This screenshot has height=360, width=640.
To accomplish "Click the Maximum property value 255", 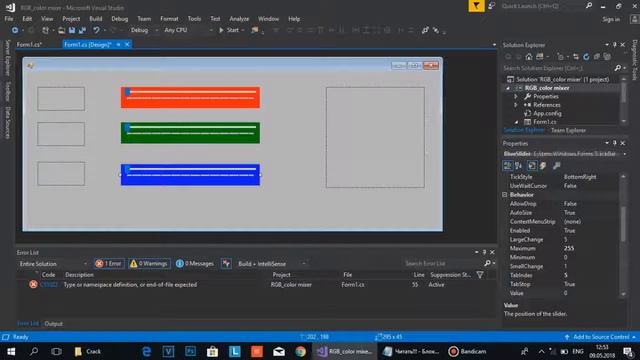I will [569, 249].
